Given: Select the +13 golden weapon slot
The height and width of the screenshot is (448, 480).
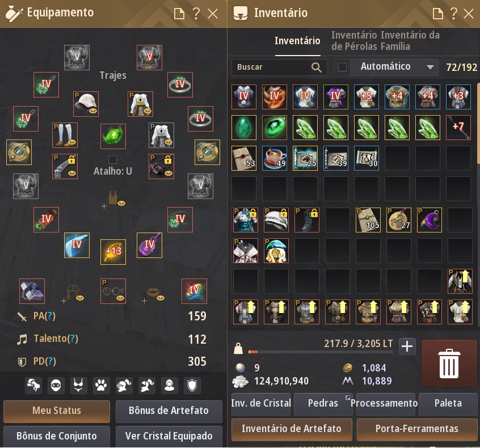Looking at the screenshot, I should tap(113, 252).
